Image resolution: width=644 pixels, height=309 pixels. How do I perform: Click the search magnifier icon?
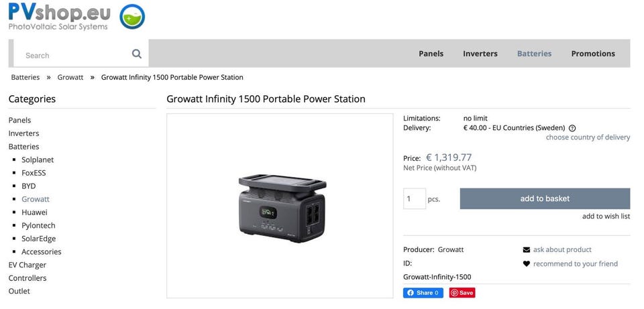pos(137,54)
